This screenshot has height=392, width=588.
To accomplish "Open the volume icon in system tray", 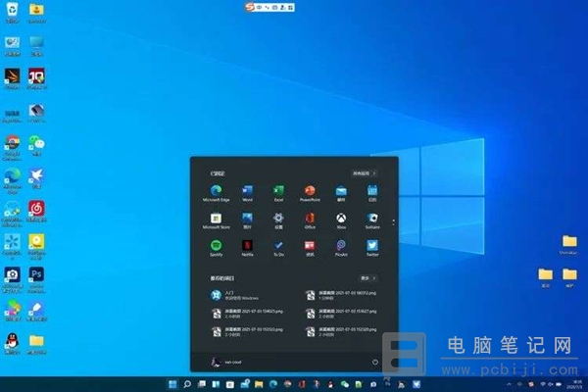I will coord(550,384).
